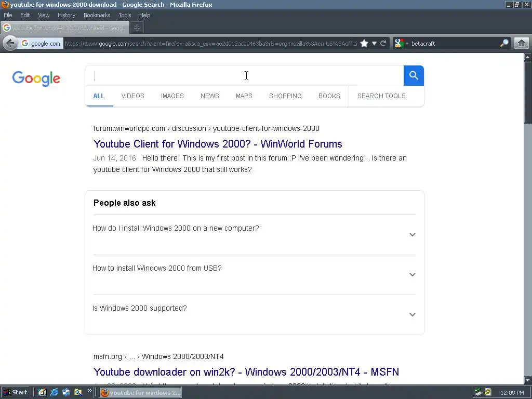The image size is (532, 399).
Task: Open the Help menu
Action: [145, 15]
